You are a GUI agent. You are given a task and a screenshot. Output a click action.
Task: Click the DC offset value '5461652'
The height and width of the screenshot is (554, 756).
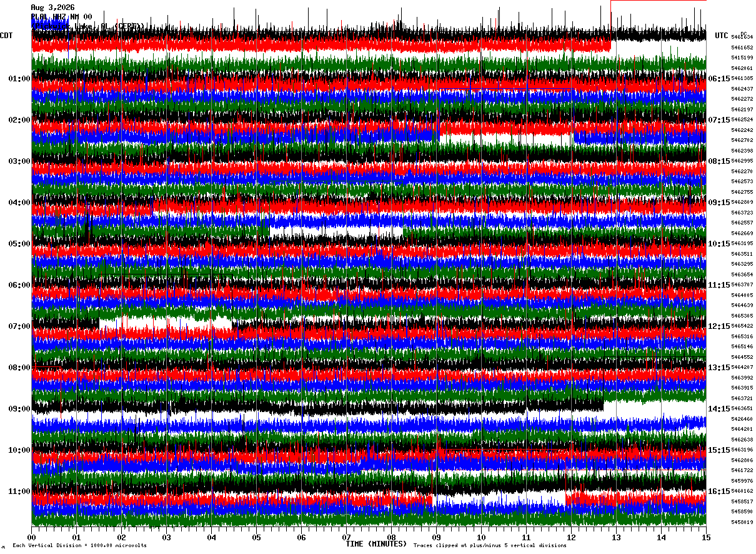pos(742,48)
